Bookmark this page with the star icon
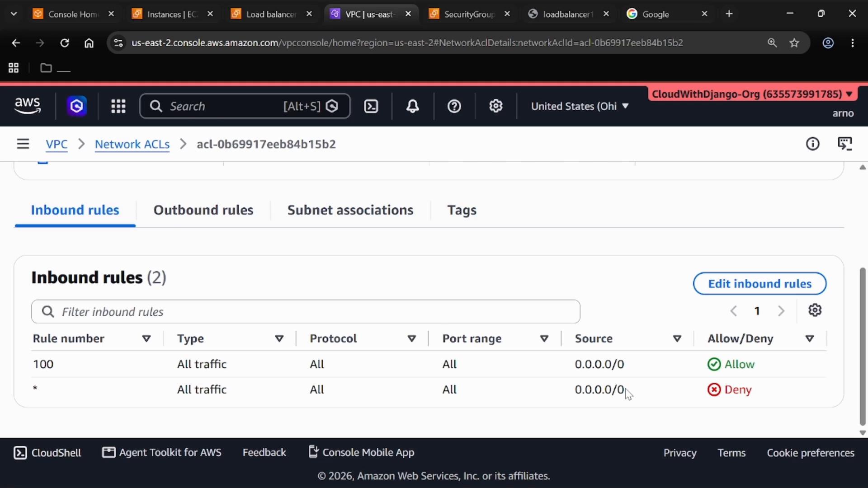868x488 pixels. pos(794,43)
